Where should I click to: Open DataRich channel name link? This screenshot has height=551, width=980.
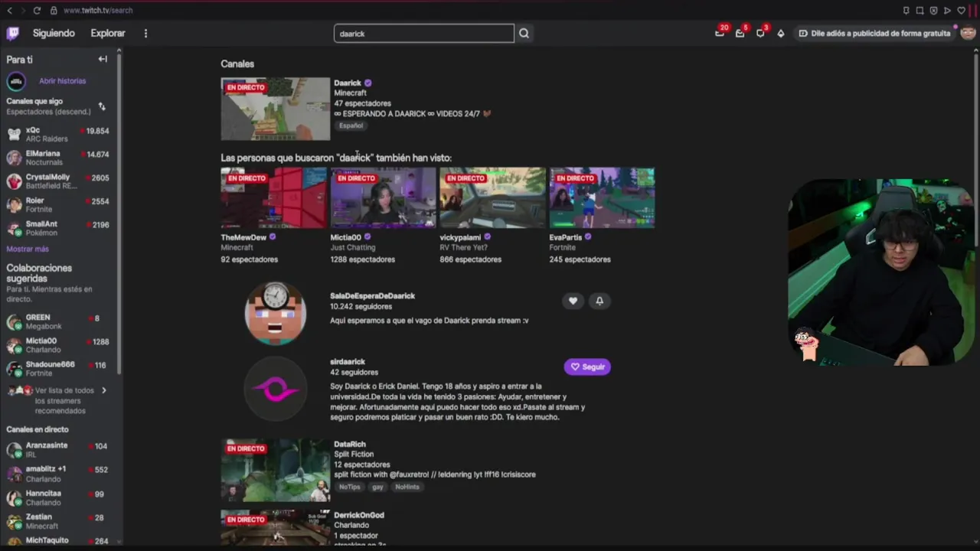coord(350,444)
